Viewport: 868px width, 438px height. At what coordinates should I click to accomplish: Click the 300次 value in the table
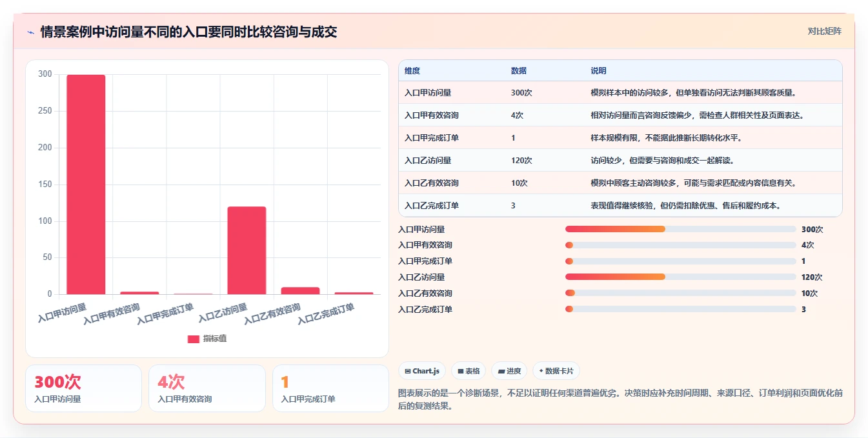[521, 93]
